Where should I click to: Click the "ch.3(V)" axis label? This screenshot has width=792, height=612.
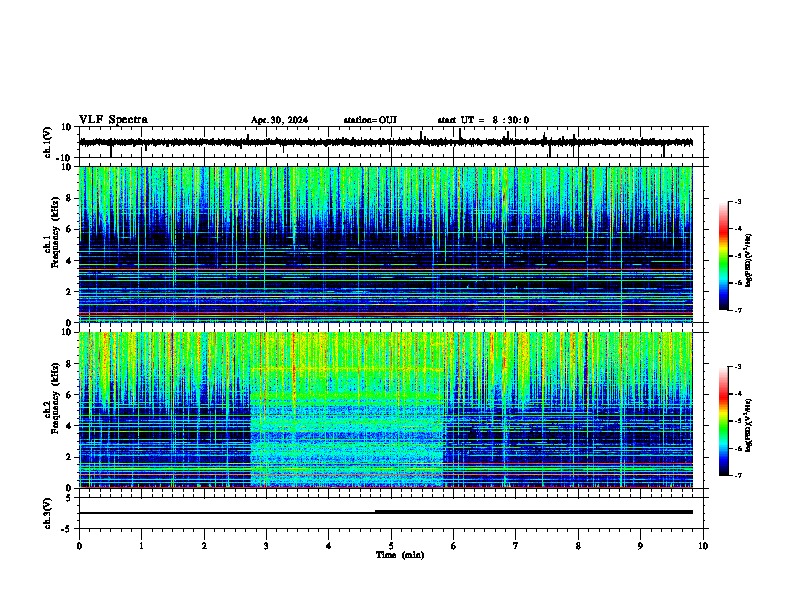coord(48,513)
